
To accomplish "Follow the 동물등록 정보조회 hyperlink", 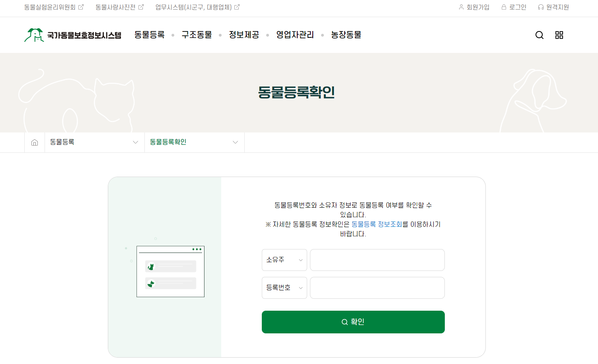I will point(376,224).
